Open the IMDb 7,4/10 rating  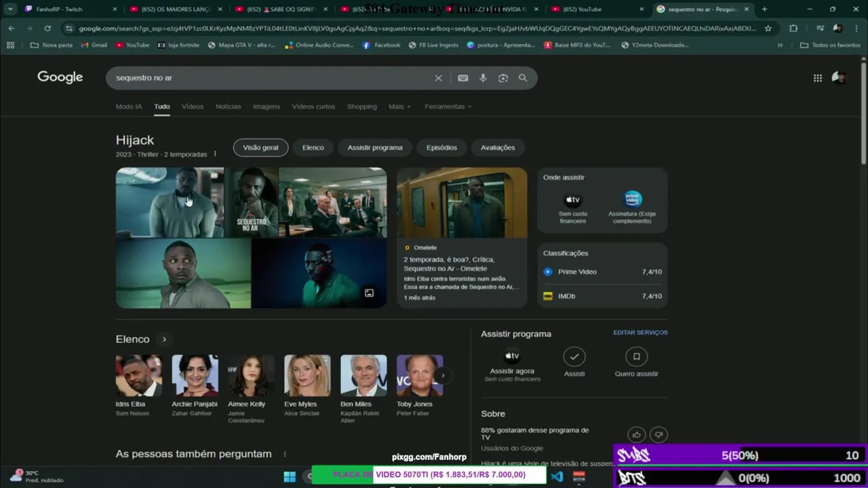(602, 296)
